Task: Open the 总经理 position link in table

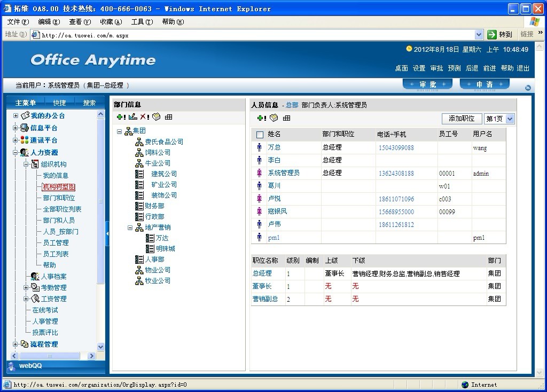Action: [x=262, y=273]
